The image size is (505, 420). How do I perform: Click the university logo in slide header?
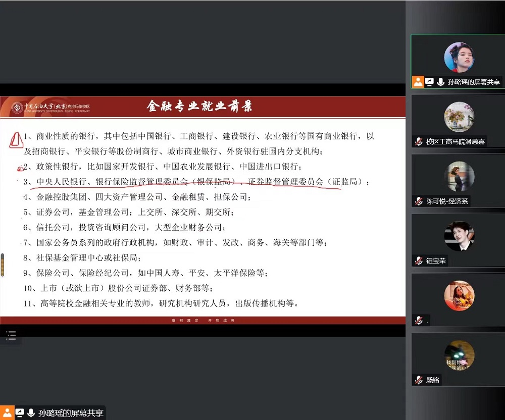pos(18,107)
